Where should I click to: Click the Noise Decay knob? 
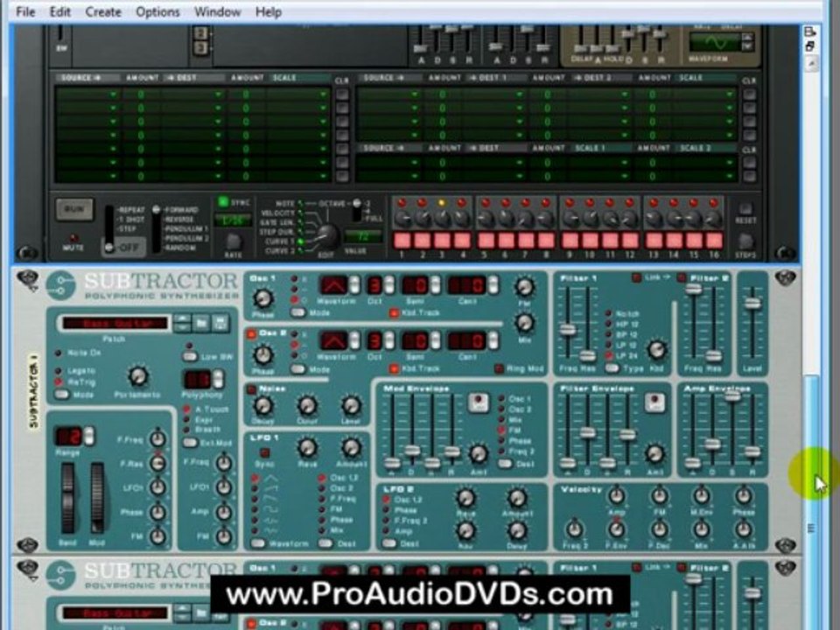263,406
